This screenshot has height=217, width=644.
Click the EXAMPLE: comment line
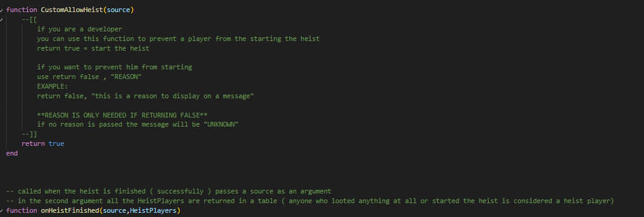[x=53, y=86]
